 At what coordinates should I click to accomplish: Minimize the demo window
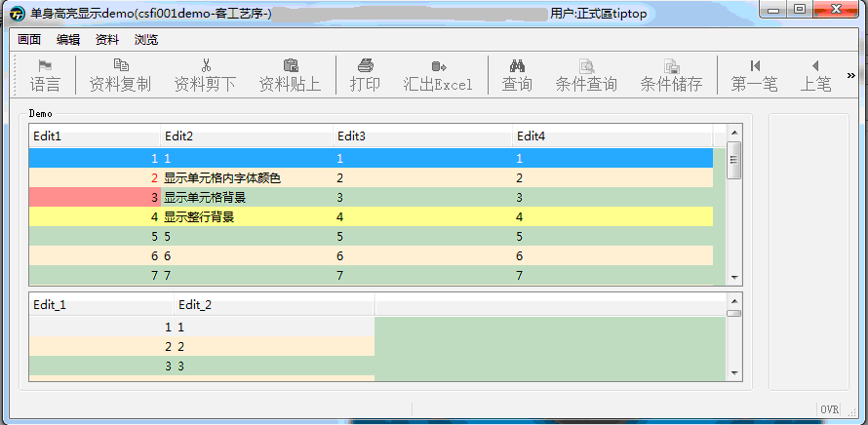pyautogui.click(x=774, y=10)
